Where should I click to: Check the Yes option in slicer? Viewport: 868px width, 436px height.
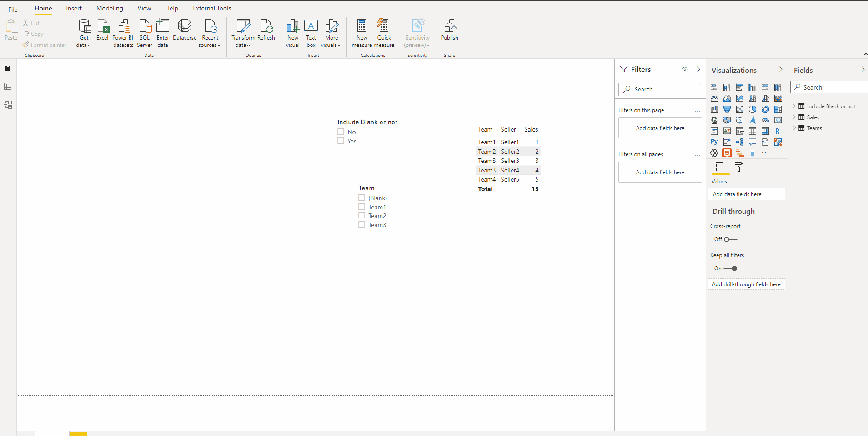tap(341, 141)
